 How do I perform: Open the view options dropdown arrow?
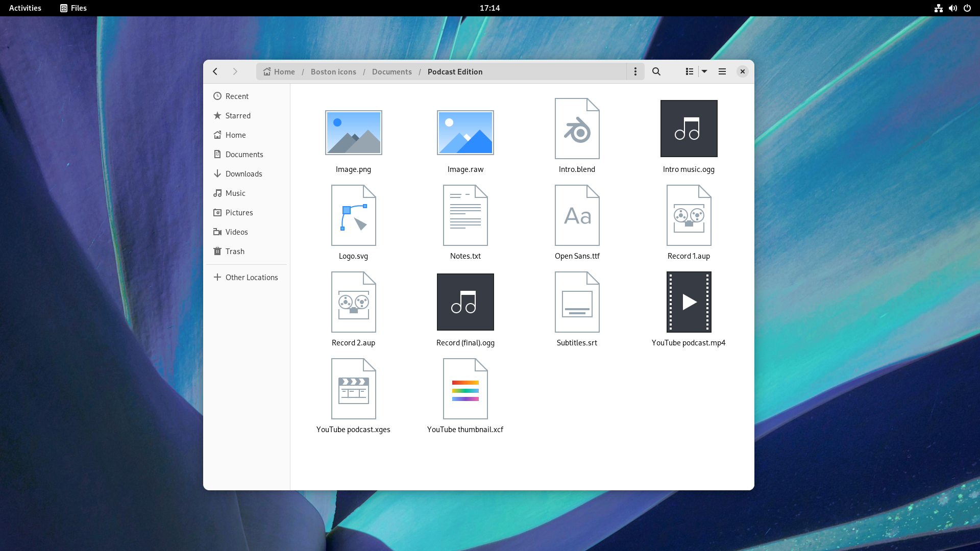point(704,71)
